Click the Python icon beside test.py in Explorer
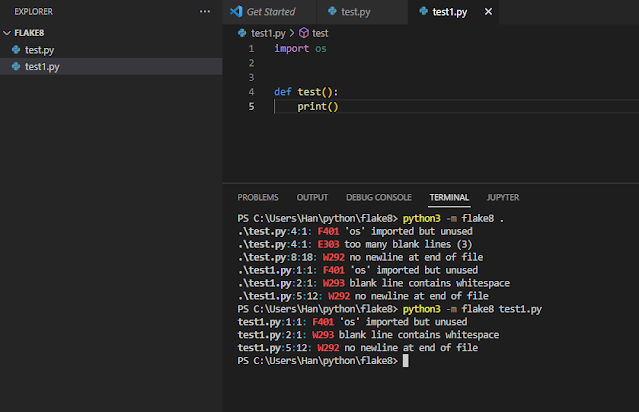 coord(16,50)
